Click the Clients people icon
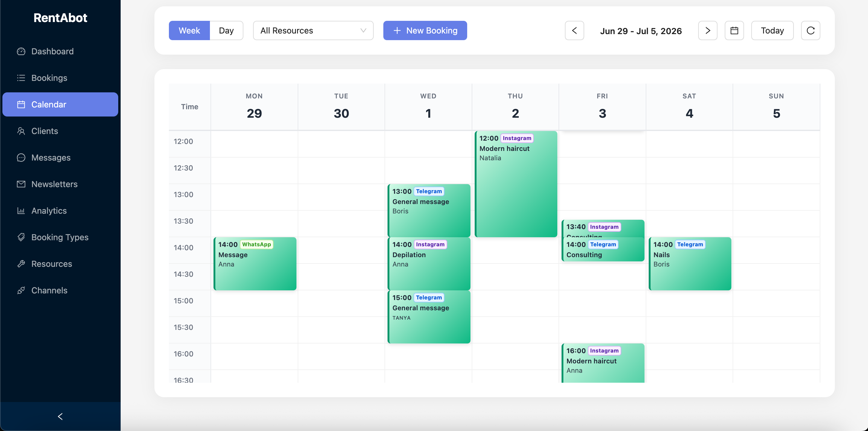 (x=21, y=131)
